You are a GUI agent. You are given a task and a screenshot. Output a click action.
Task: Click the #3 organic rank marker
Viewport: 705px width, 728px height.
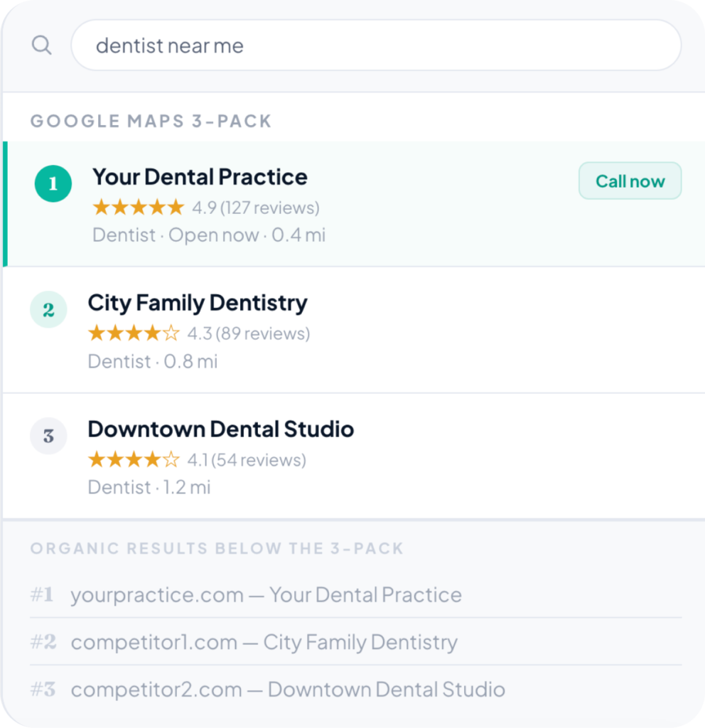(43, 690)
